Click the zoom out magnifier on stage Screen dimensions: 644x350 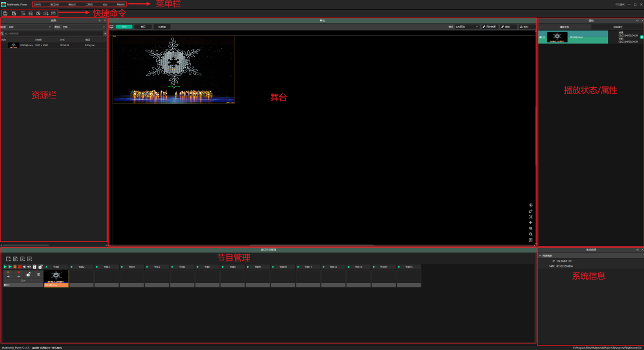click(530, 234)
